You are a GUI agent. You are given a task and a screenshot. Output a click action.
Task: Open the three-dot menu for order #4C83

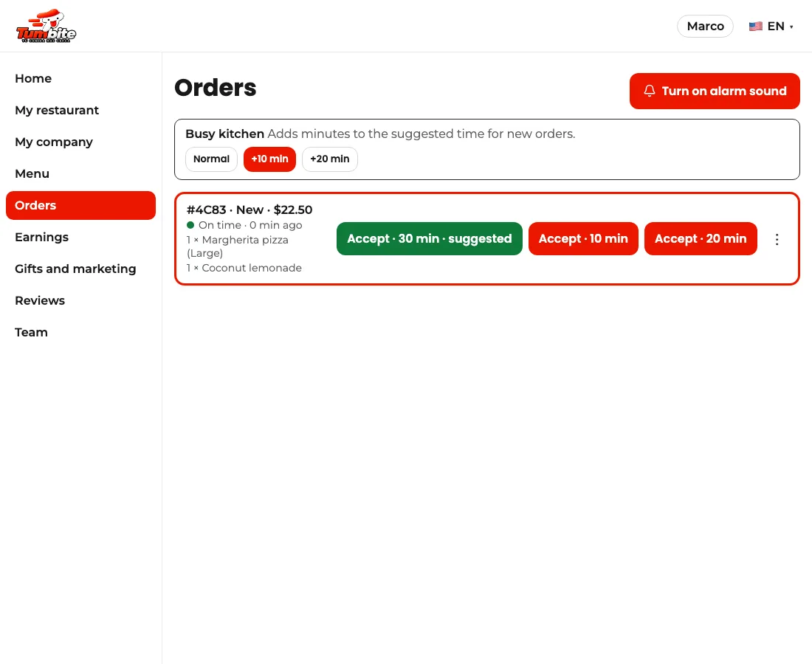pyautogui.click(x=777, y=239)
